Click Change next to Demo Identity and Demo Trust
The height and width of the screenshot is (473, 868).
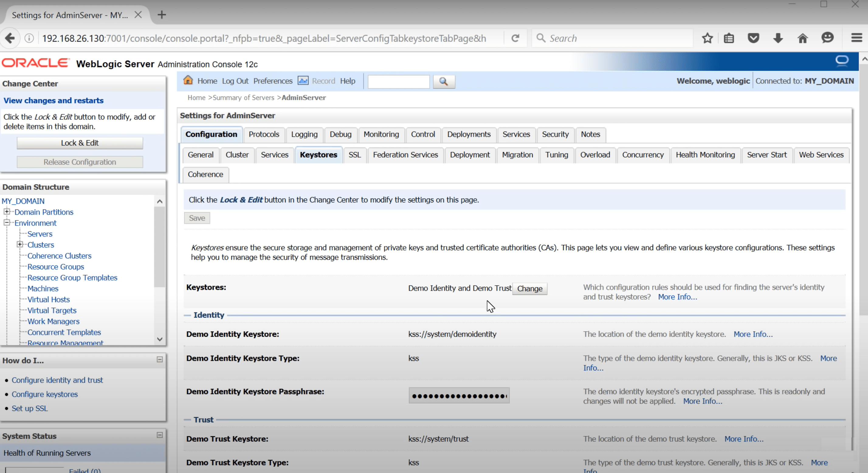530,288
